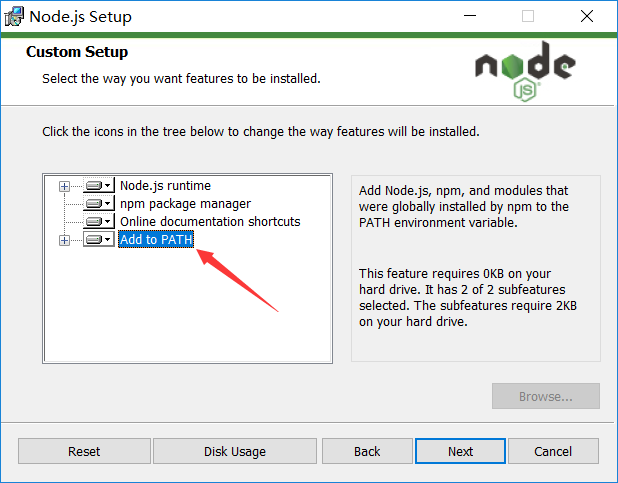Click the Node.js logo in header
The image size is (618, 483).
coord(525,71)
